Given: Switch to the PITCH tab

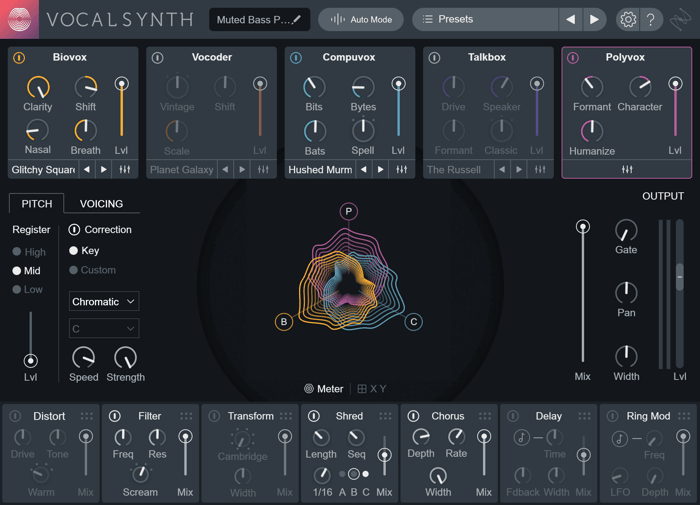Looking at the screenshot, I should [37, 204].
